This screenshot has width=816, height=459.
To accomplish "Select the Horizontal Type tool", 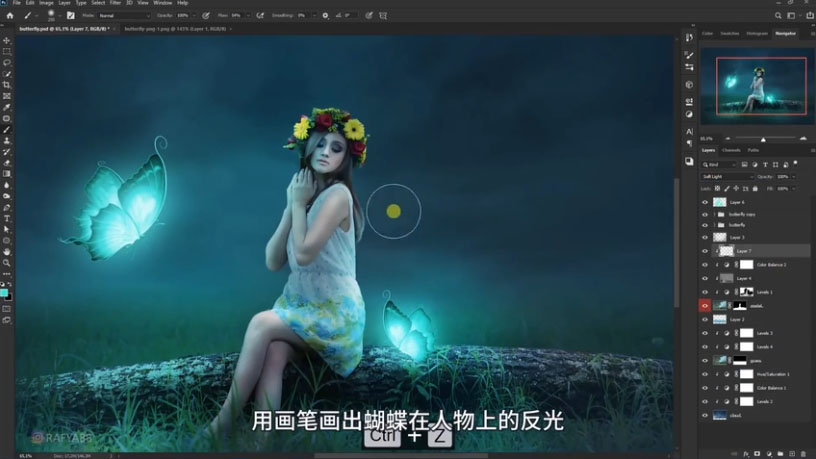I will coord(7,219).
